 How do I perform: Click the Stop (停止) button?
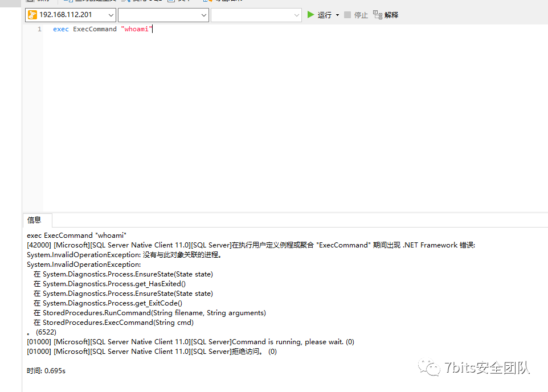tap(356, 15)
